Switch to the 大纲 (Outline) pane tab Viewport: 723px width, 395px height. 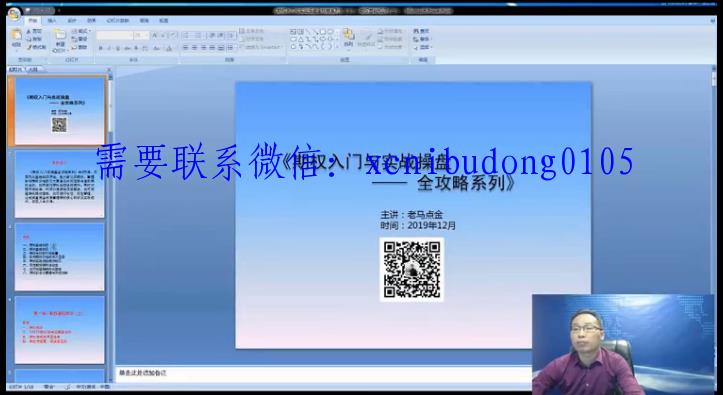point(34,70)
